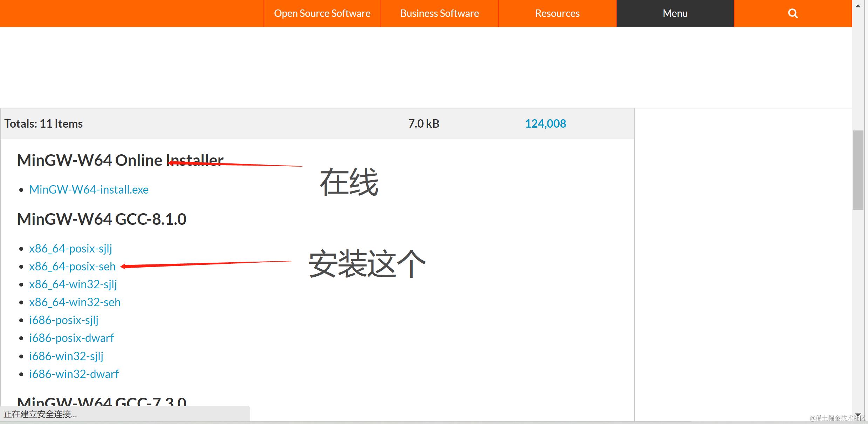Click the search magnifier icon
This screenshot has width=868, height=424.
(x=793, y=13)
